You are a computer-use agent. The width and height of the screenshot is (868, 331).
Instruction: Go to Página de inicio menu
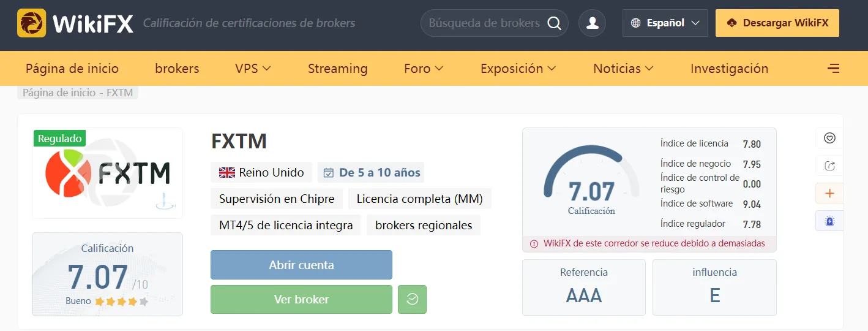point(72,68)
